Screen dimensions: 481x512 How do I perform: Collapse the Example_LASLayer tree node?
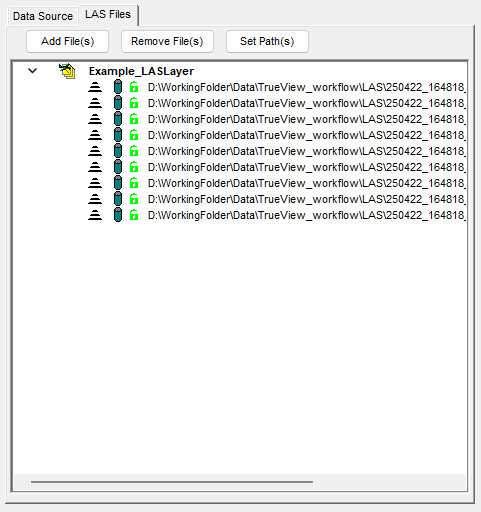point(32,71)
